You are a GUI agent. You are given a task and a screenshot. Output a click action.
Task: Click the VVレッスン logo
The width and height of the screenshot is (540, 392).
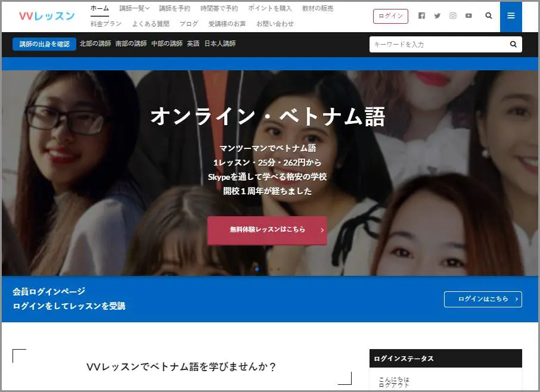[47, 16]
